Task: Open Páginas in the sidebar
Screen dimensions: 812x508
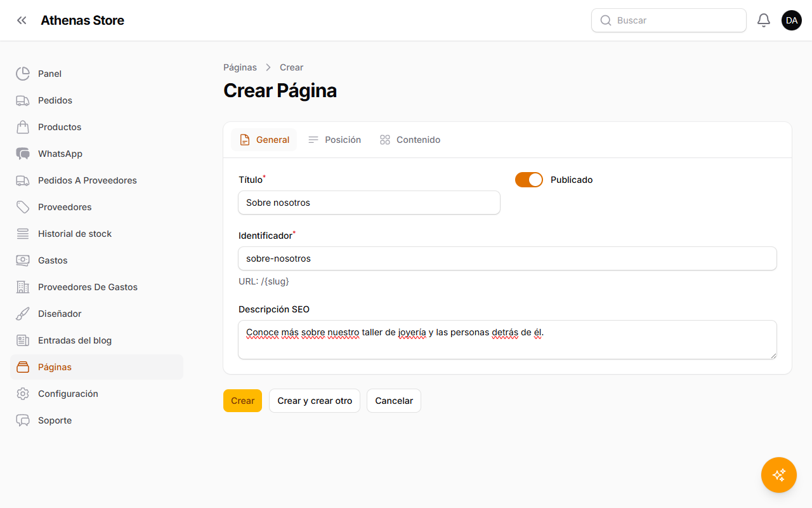Action: (x=96, y=367)
